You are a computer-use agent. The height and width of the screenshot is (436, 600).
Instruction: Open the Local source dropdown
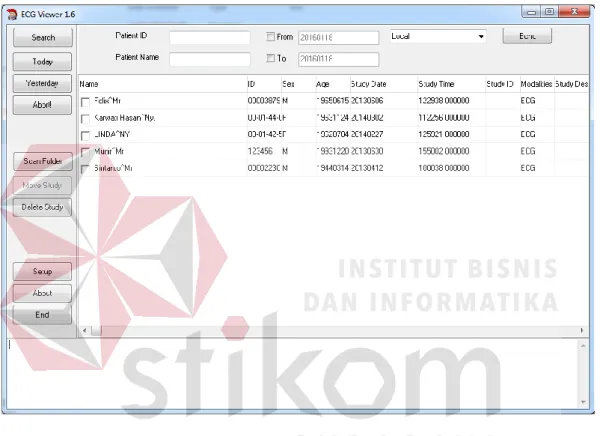(x=438, y=36)
